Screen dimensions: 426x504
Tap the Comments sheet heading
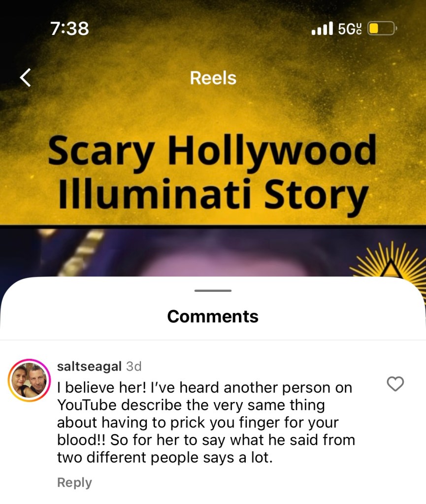[x=213, y=316]
